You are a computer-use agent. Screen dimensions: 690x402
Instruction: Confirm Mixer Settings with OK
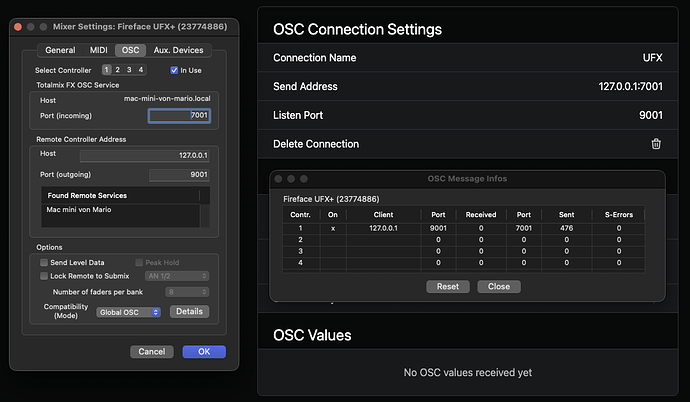[x=204, y=351]
